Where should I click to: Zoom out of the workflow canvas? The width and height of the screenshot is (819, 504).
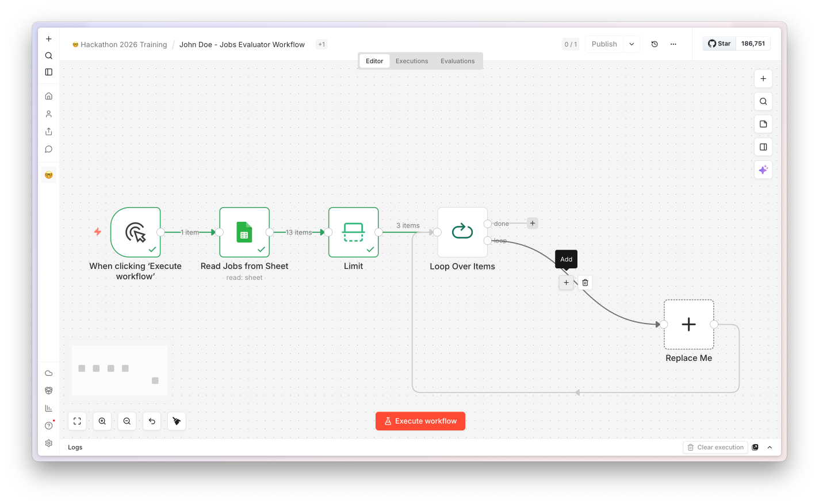[127, 421]
